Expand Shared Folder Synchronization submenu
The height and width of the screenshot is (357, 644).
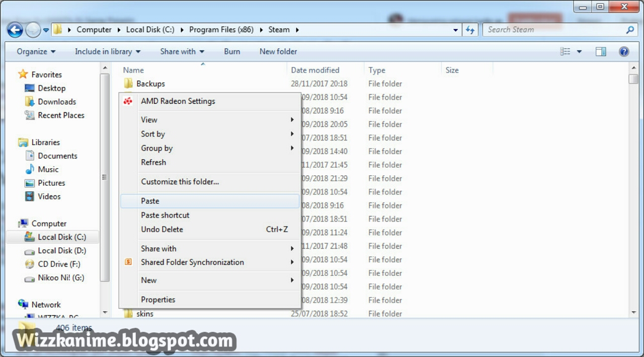click(x=210, y=262)
